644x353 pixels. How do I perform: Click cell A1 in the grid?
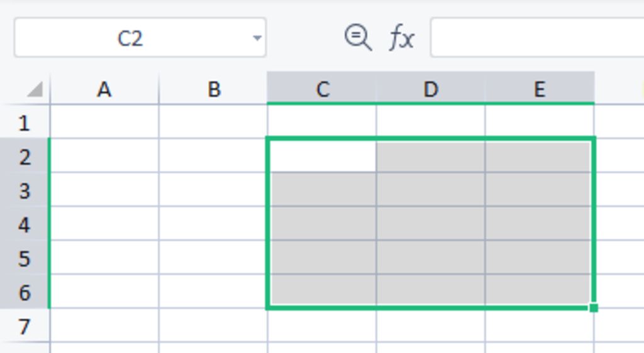click(104, 122)
